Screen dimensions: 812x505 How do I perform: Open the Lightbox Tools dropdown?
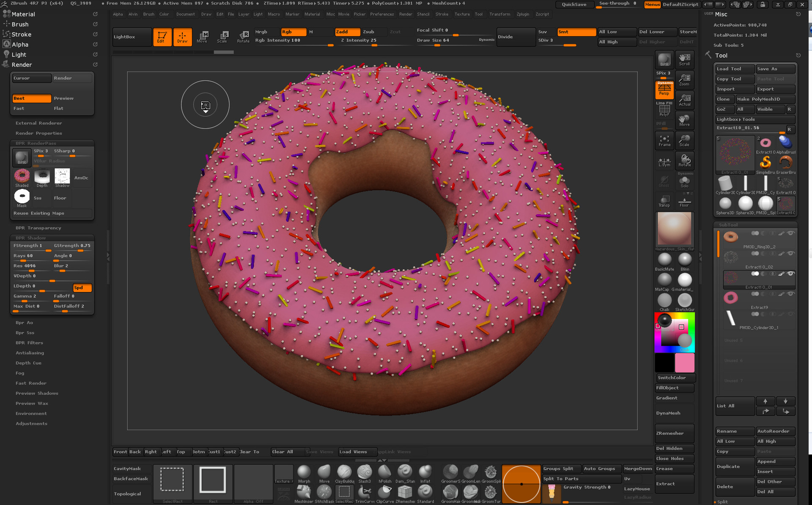click(x=755, y=119)
